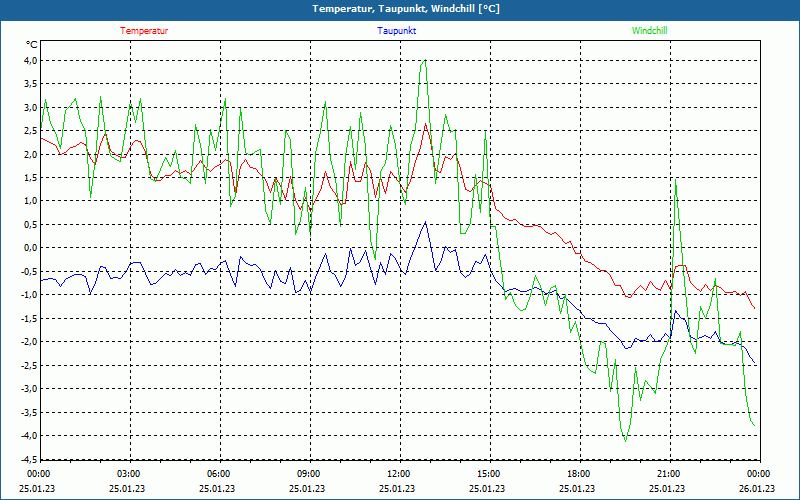The image size is (800, 500).
Task: Click the 2,0 y-axis value
Action: click(31, 155)
